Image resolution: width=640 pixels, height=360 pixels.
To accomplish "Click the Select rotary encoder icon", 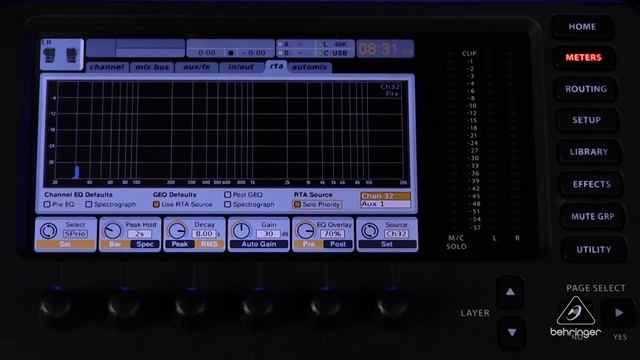I will (x=49, y=231).
